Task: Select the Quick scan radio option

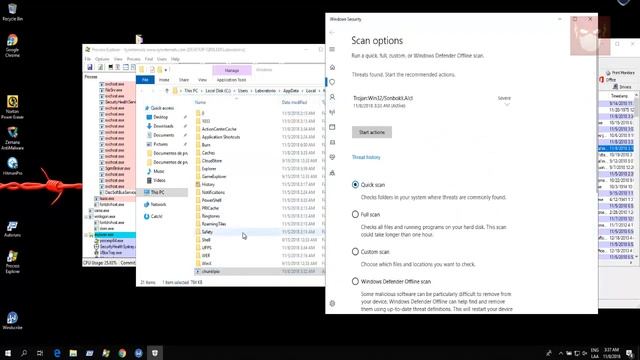Action: coord(355,185)
